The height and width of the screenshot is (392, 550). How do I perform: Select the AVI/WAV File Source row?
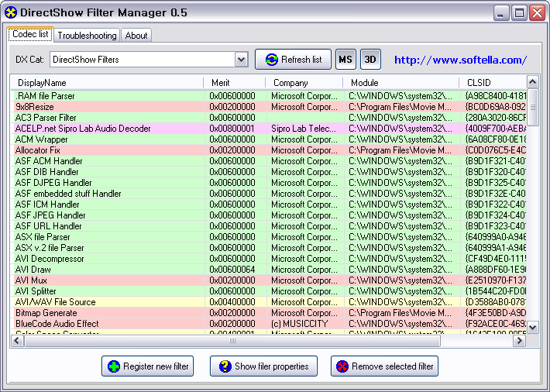pos(269,302)
